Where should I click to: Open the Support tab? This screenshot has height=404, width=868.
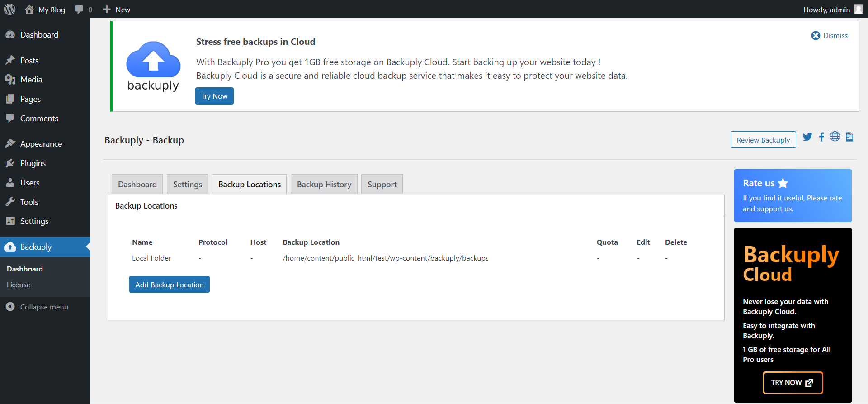[x=382, y=184]
